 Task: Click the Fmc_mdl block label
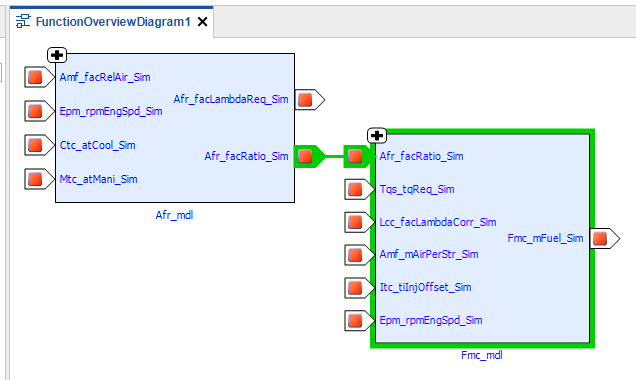[481, 355]
